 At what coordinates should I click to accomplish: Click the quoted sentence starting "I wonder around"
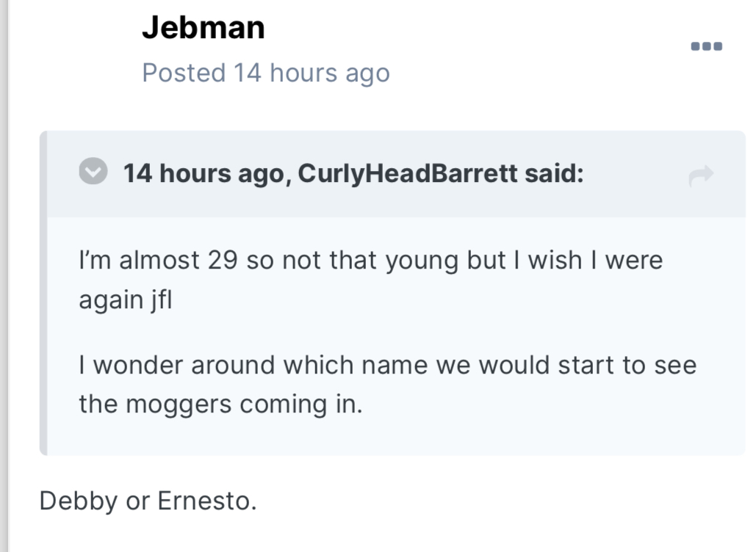click(x=387, y=365)
